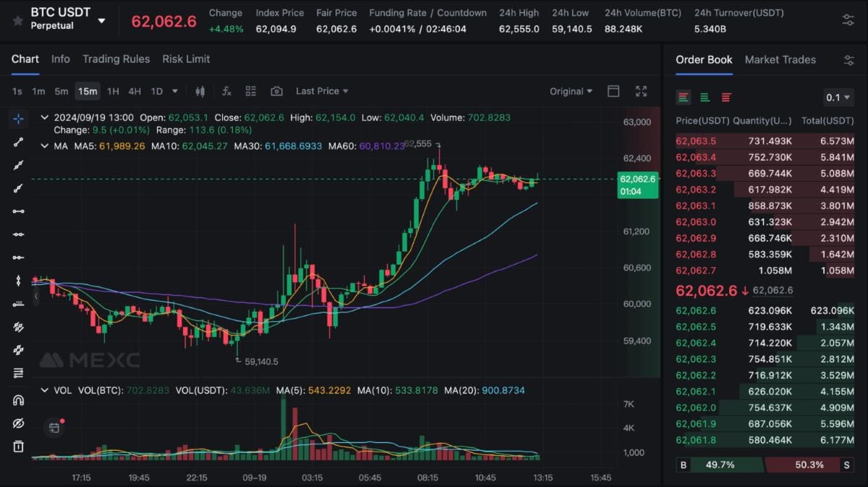
Task: Open the chart layout templates icon
Action: [250, 90]
